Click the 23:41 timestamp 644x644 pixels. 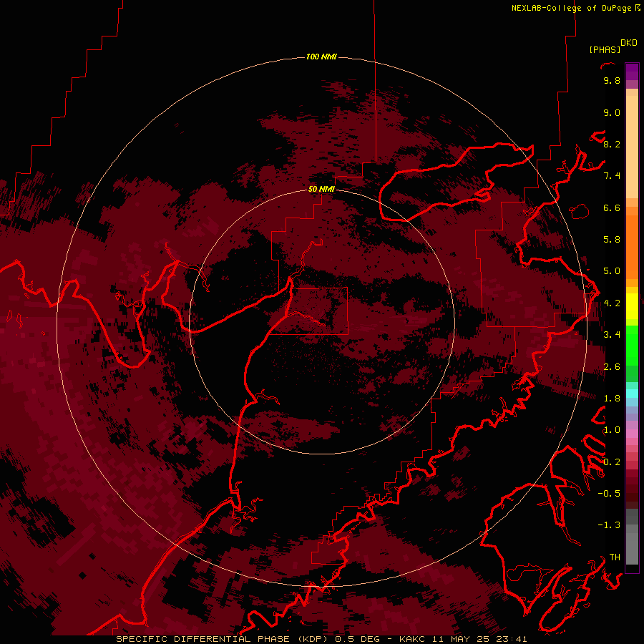pyautogui.click(x=512, y=639)
